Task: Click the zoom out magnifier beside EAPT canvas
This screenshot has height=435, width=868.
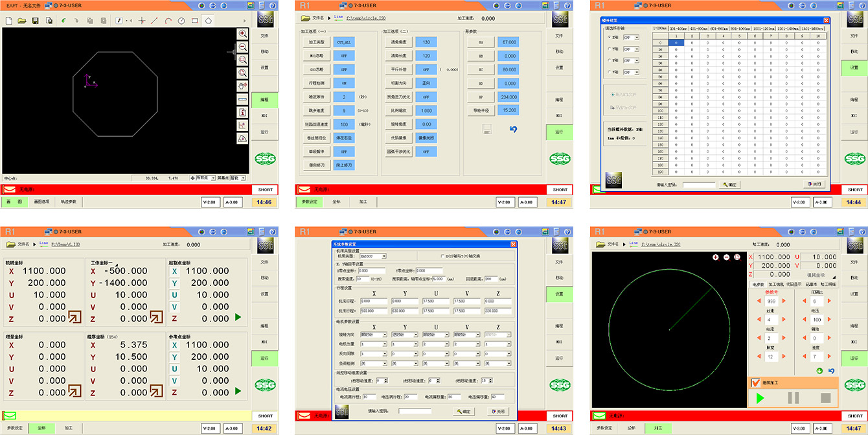Action: 243,47
